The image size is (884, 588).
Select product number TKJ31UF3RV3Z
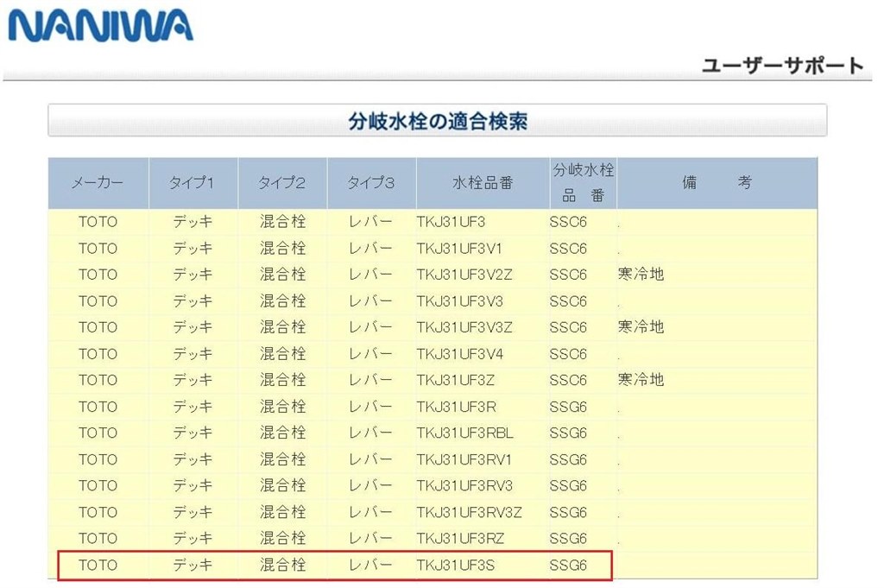(x=469, y=513)
